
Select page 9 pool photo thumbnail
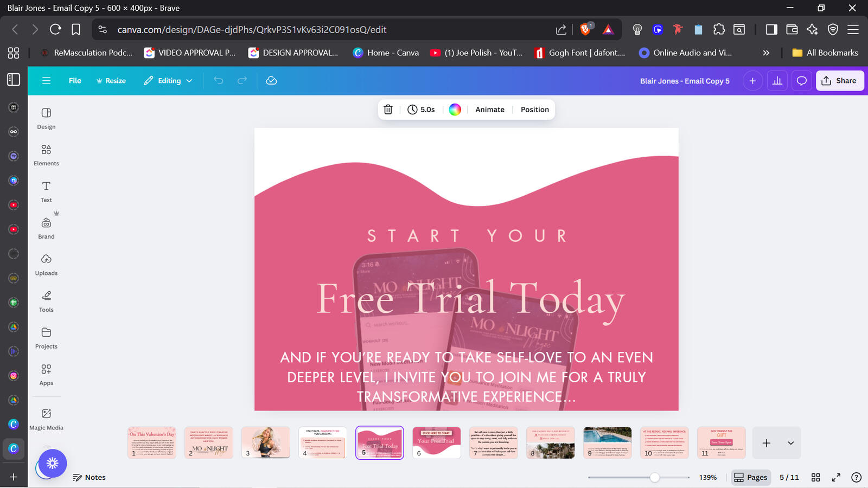pyautogui.click(x=608, y=442)
